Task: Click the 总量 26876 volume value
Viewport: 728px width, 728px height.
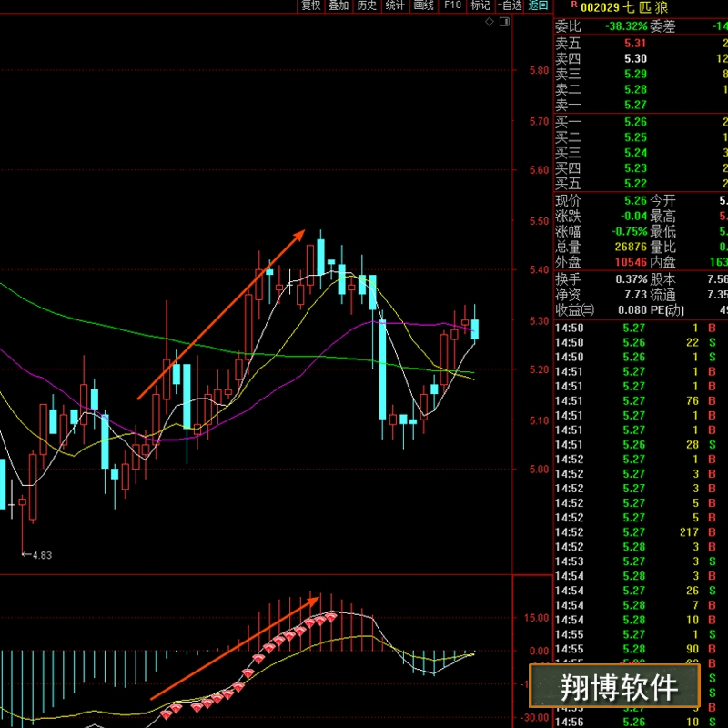Action: click(x=631, y=247)
